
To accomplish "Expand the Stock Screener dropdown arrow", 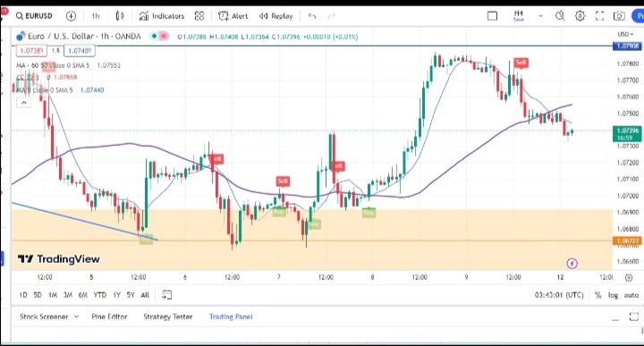I will point(76,316).
